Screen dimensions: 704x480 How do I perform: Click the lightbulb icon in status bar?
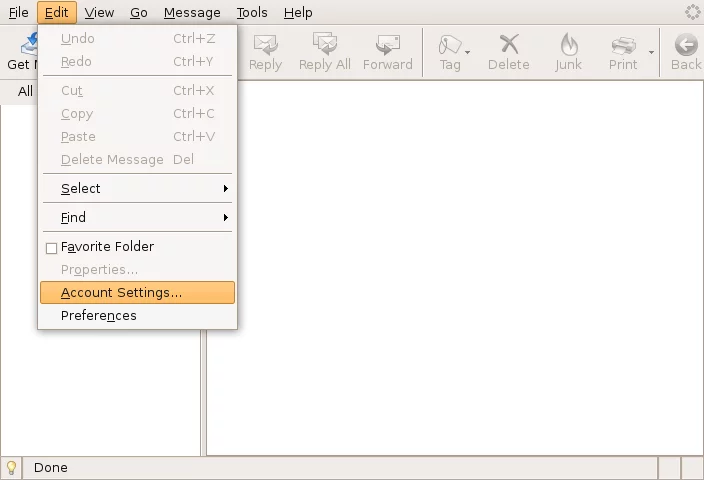(12, 467)
